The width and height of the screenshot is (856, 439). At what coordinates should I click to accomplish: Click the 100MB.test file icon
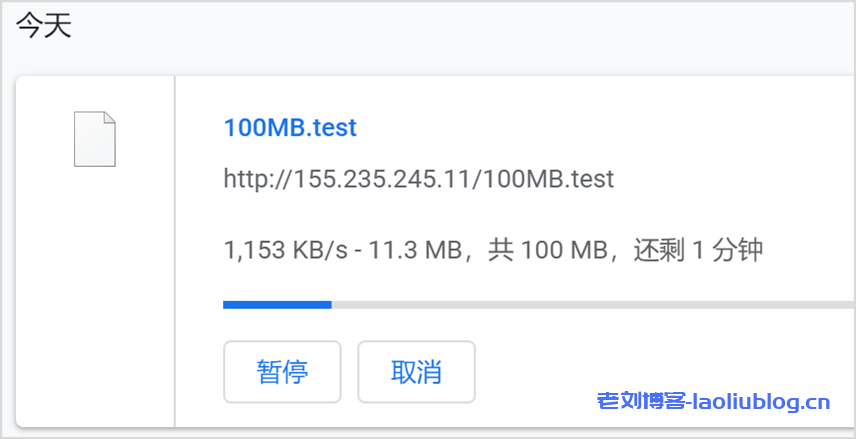click(x=95, y=139)
